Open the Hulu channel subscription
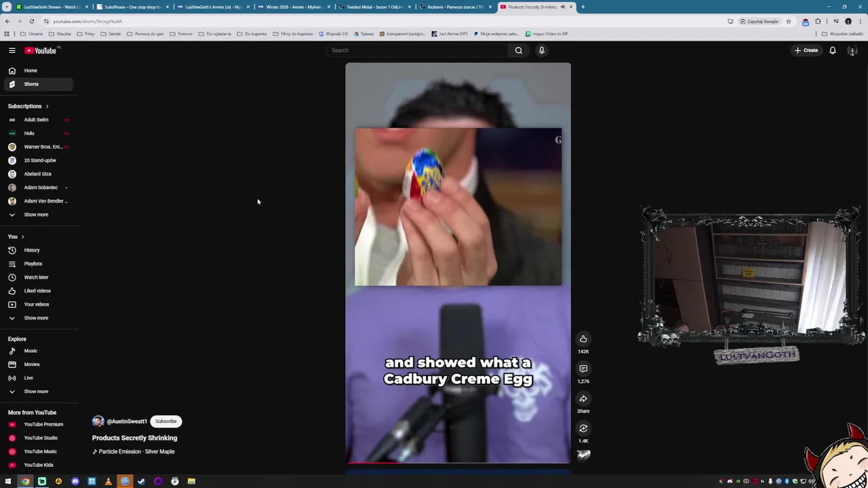This screenshot has width=868, height=488. [x=38, y=134]
